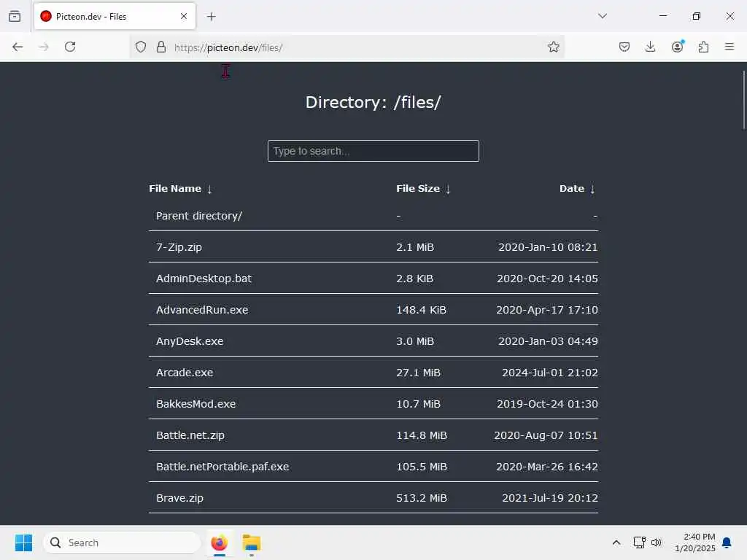This screenshot has width=747, height=560.
Task: Open the tracking protection shield icon
Action: point(141,47)
